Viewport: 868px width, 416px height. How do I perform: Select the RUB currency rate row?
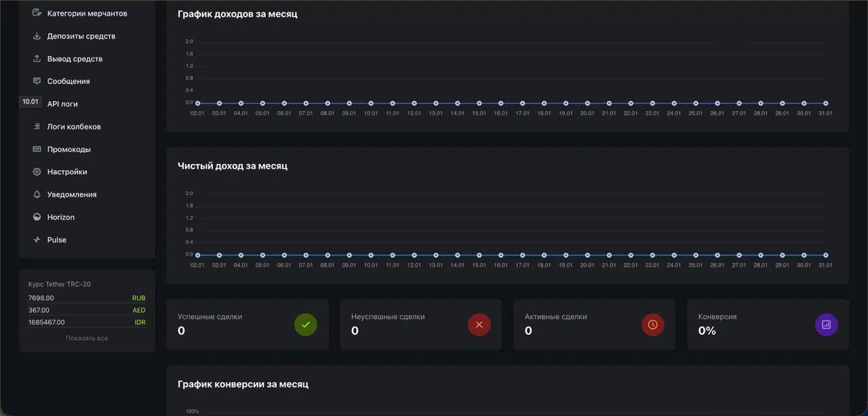point(87,298)
